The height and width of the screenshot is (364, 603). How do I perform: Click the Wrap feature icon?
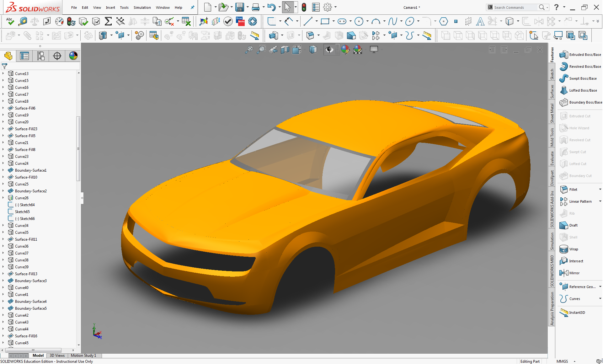pos(564,249)
